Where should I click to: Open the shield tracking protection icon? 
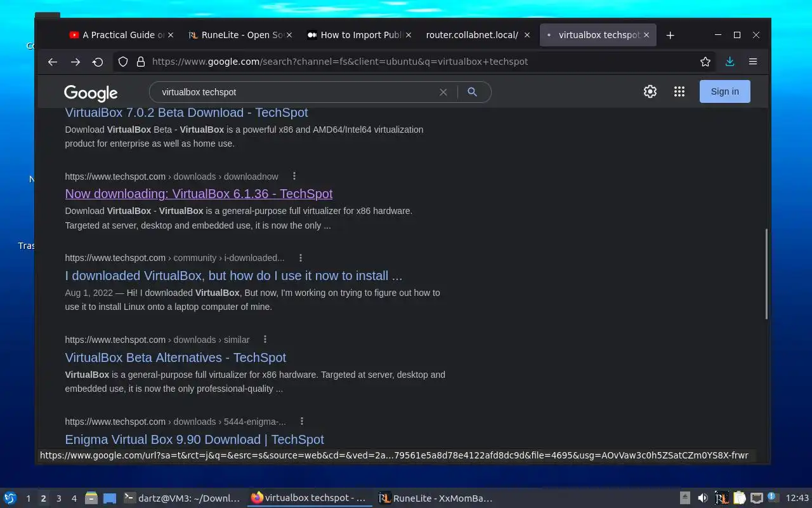point(123,62)
